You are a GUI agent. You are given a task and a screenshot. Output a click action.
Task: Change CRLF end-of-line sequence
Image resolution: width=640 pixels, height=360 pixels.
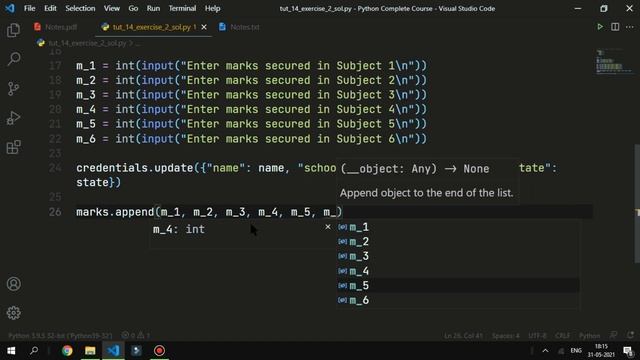(x=562, y=336)
